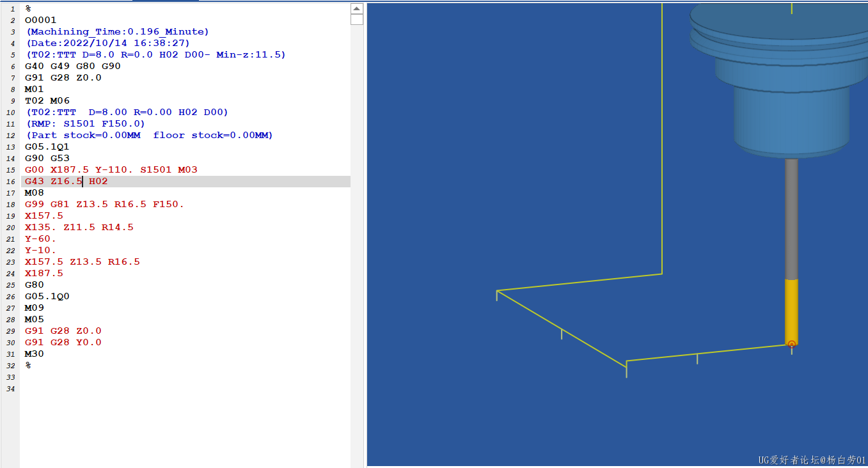Click the vertical scrollbar thumb in the code pane
Image resolution: width=868 pixels, height=468 pixels.
tap(357, 20)
